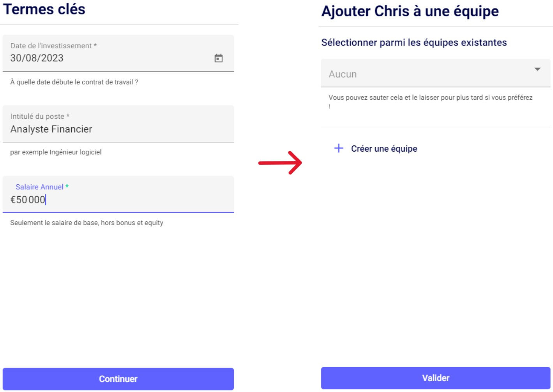Click the Salaire Annuel field label
Viewport: 553px width, 392px height.
pos(40,187)
